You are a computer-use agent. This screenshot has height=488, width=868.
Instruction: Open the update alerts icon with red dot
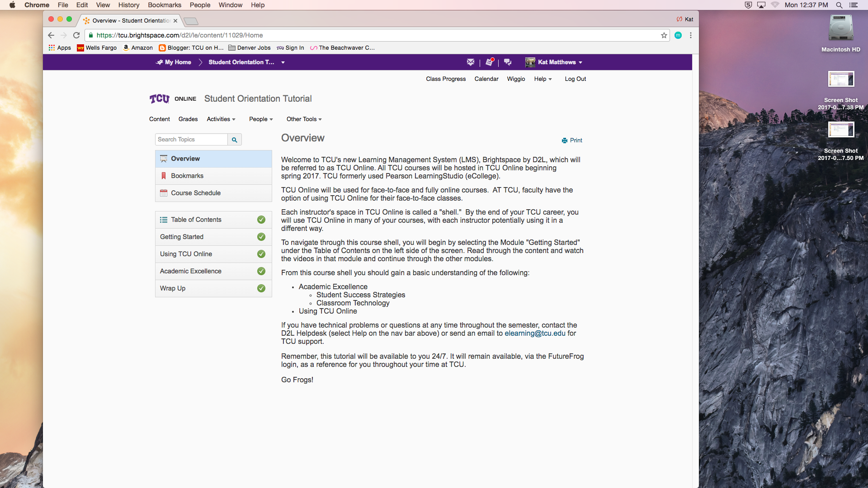(x=490, y=62)
